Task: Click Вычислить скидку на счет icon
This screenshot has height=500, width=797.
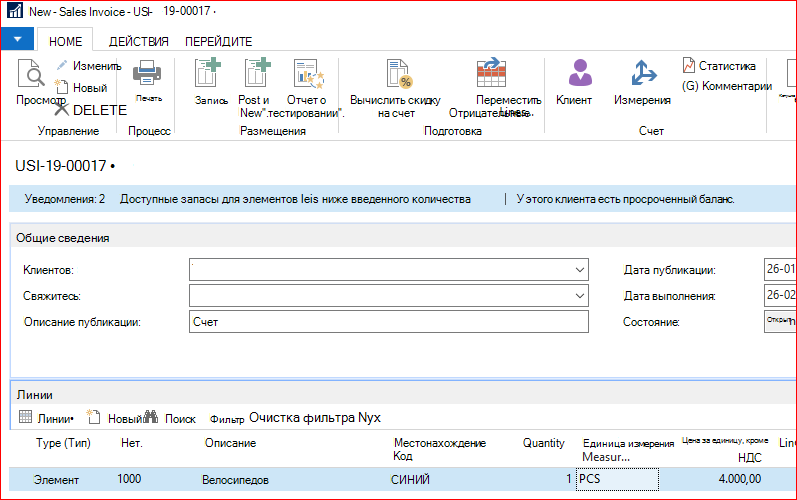Action: [x=399, y=74]
